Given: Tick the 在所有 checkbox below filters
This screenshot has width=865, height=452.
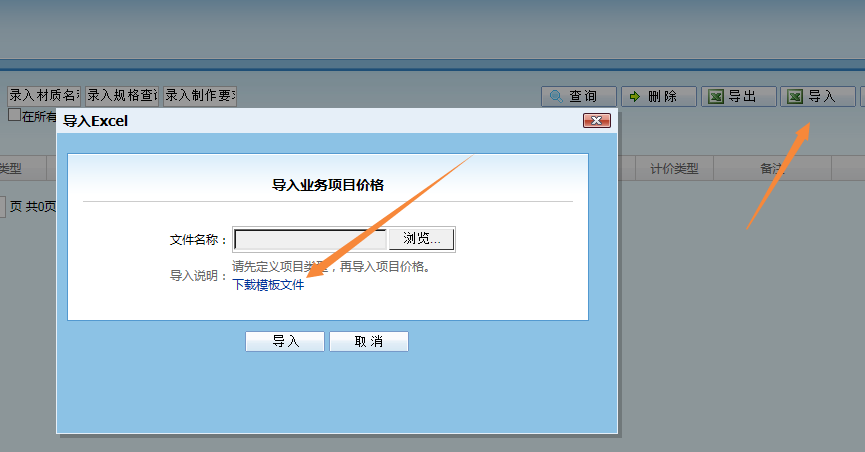Looking at the screenshot, I should coord(14,116).
